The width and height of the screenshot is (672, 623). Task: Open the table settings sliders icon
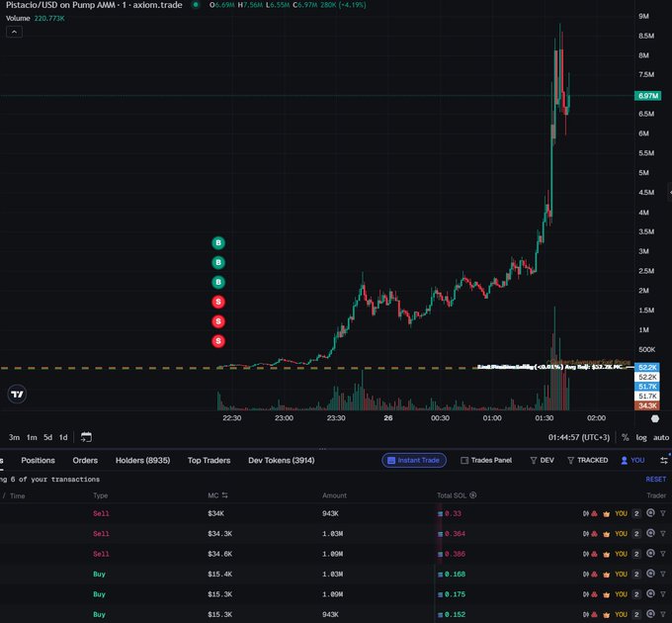664,460
